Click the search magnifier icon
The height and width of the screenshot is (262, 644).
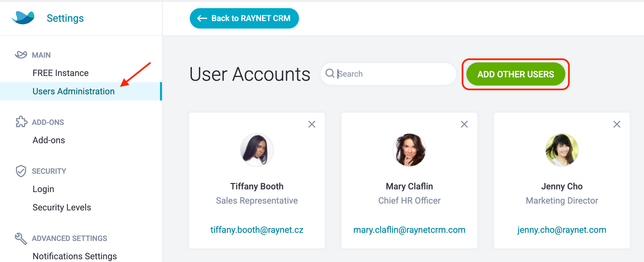click(330, 73)
